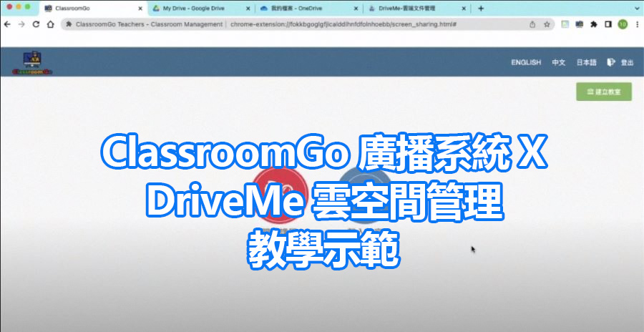Click the red macOS close button

tap(9, 6)
